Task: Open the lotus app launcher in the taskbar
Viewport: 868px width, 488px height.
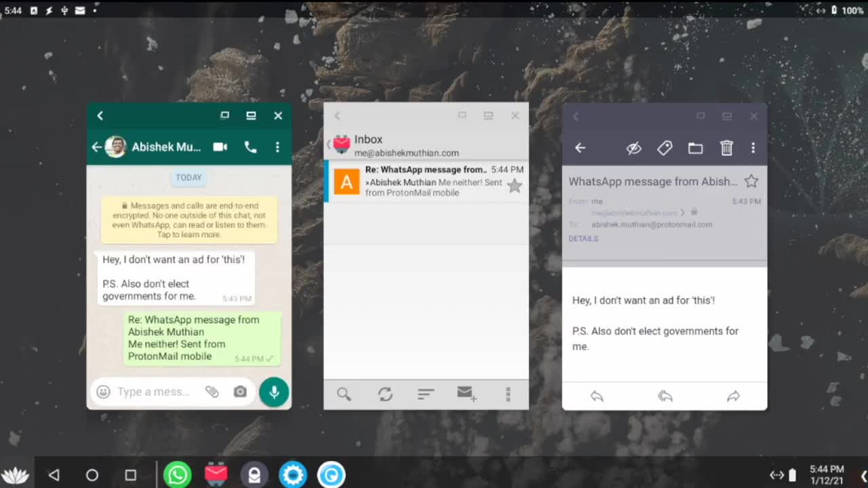Action: (15, 475)
